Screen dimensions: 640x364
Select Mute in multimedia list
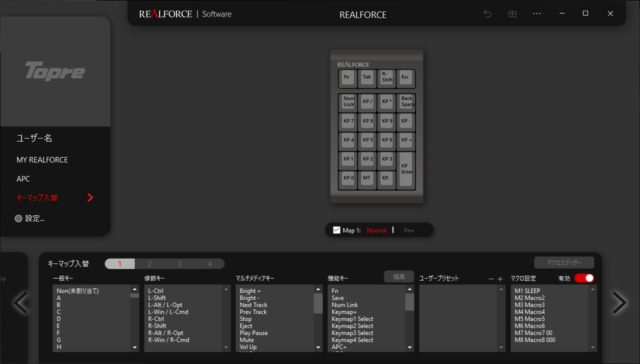[x=247, y=340]
